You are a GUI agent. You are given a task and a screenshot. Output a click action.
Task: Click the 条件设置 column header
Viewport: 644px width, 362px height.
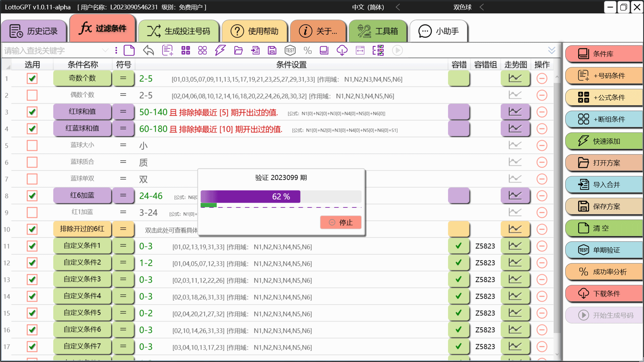click(x=291, y=64)
